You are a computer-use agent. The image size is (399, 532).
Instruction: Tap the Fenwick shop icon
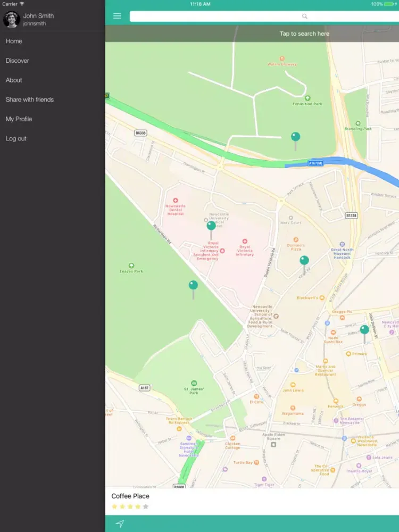pyautogui.click(x=336, y=401)
